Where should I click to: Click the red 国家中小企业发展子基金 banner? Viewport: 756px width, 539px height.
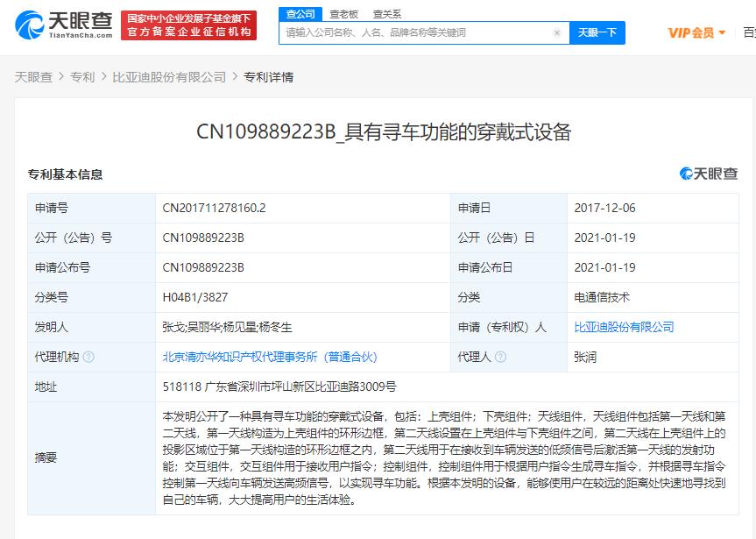click(188, 25)
